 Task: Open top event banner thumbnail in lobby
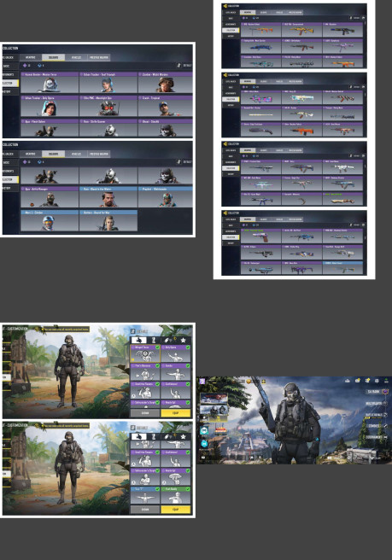coord(214,398)
